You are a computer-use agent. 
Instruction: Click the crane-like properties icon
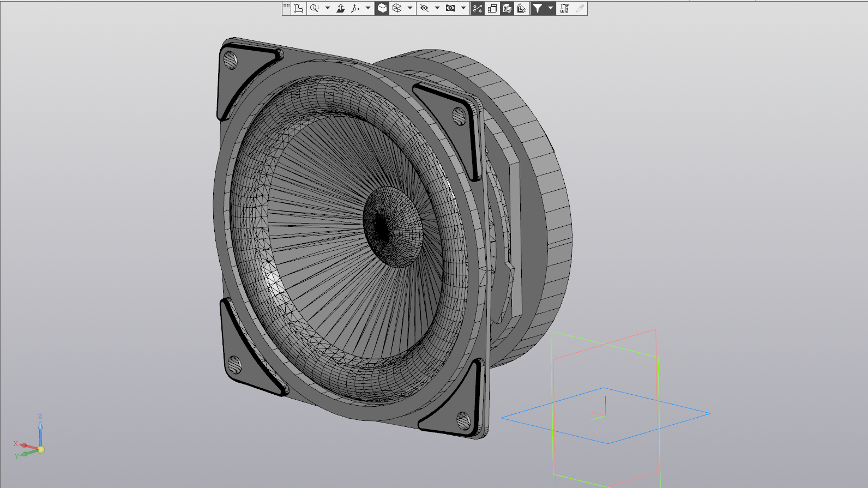tap(565, 8)
